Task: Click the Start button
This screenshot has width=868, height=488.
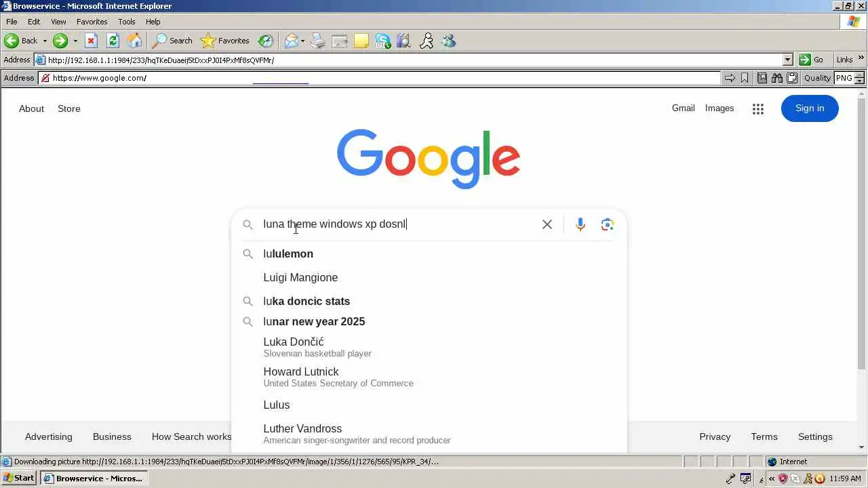Action: [x=19, y=478]
